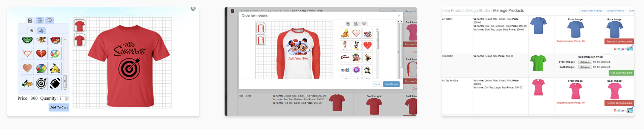Image resolution: width=644 pixels, height=129 pixels.
Task: Open the clipart tab in the dialog designer
Action: pos(348,24)
